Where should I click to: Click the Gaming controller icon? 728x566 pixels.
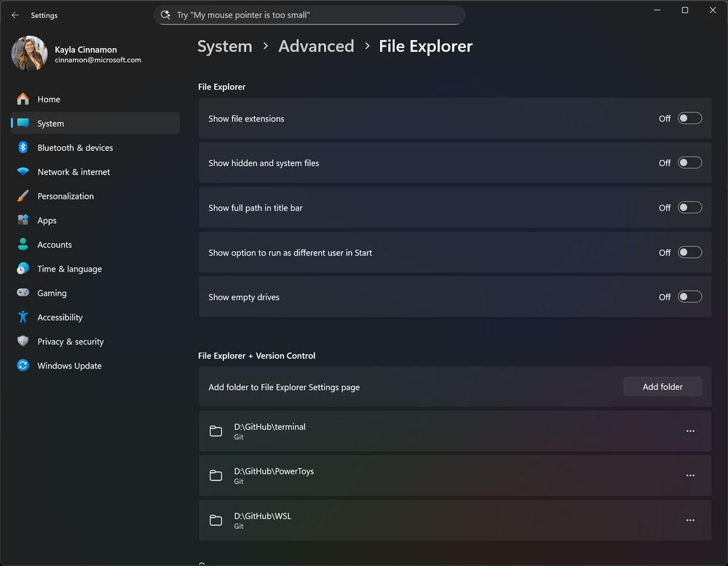[23, 292]
